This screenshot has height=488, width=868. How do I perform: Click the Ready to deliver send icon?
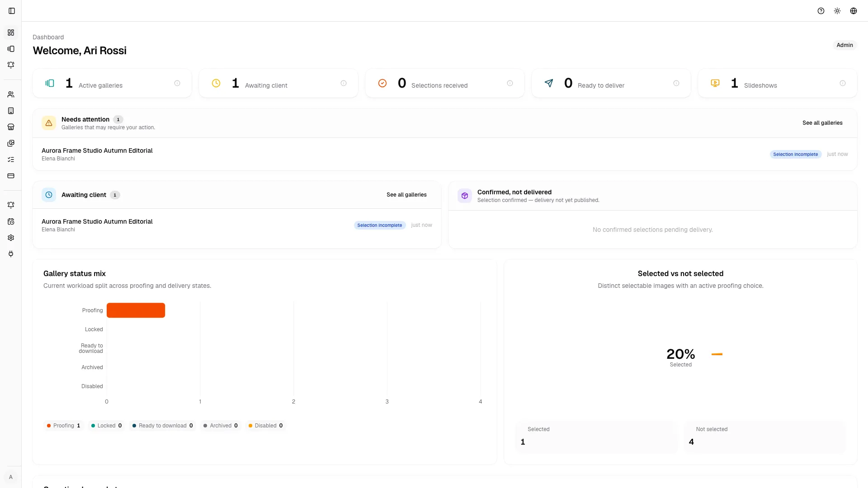click(549, 83)
